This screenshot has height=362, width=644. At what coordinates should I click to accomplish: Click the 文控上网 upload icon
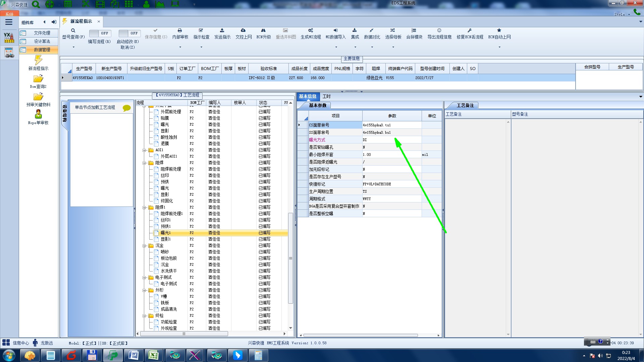243,31
